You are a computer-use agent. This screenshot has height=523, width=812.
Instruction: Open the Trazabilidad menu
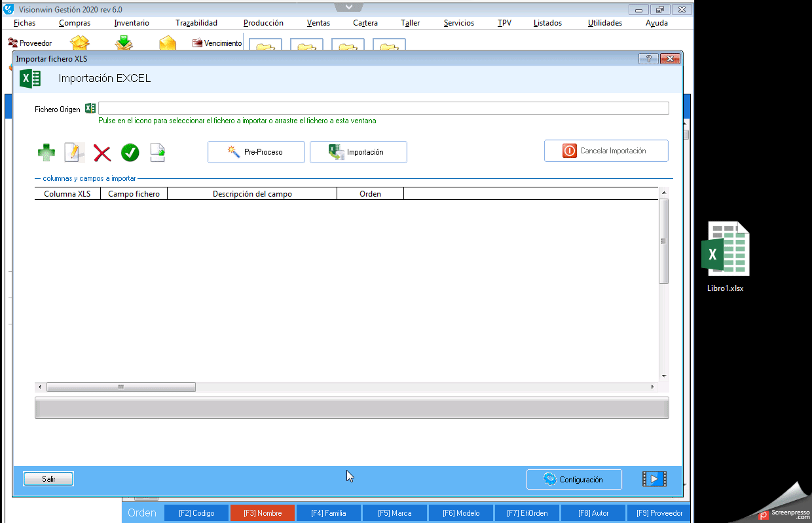pos(196,23)
